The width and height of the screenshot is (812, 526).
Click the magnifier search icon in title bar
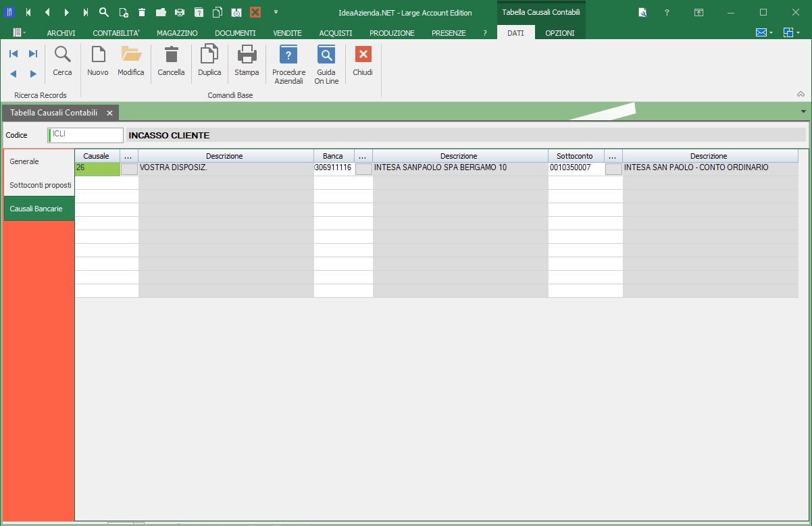click(x=104, y=12)
